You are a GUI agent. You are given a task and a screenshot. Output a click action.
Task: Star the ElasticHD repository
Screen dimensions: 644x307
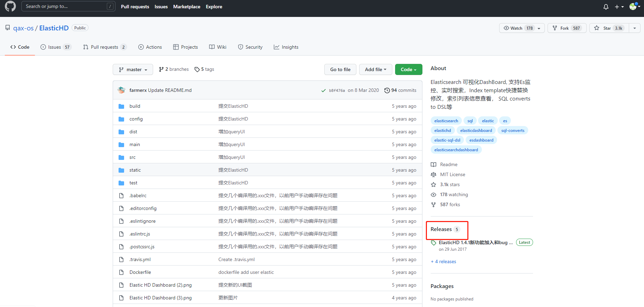tap(609, 28)
